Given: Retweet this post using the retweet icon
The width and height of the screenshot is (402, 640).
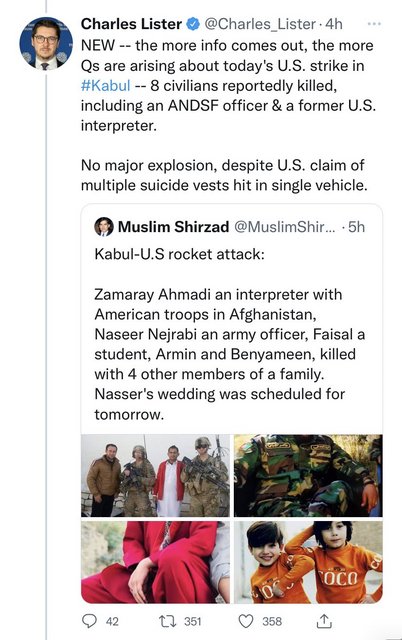Looking at the screenshot, I should [x=167, y=621].
